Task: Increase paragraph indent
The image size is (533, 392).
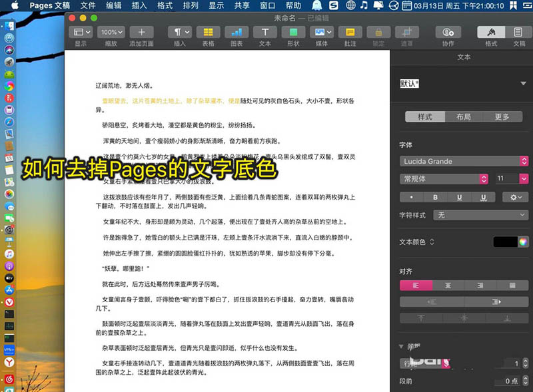Action: (x=496, y=301)
